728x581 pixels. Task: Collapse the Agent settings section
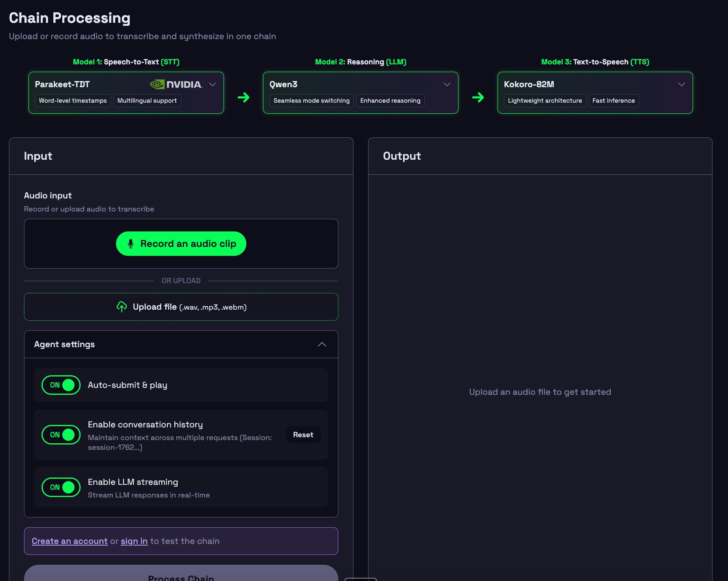(322, 344)
